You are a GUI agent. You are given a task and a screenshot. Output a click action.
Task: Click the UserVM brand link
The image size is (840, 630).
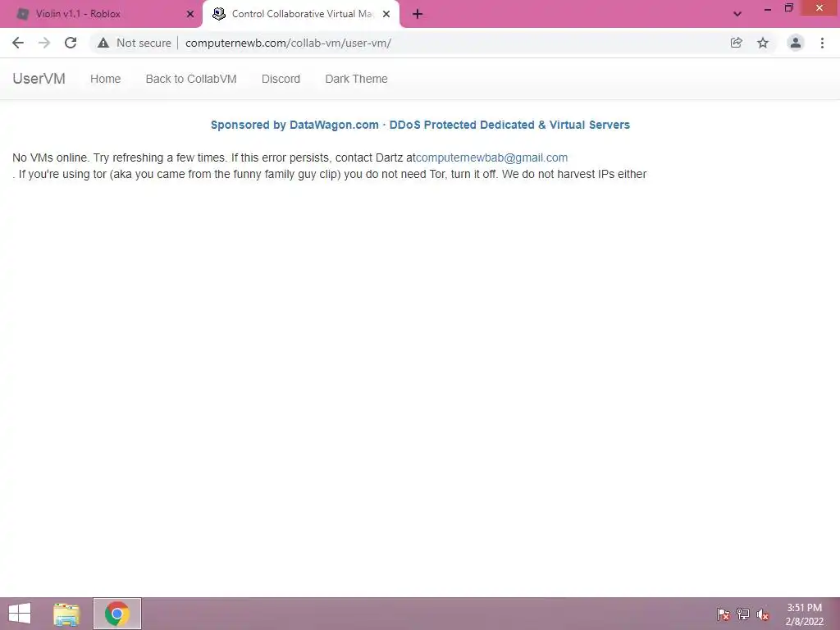39,79
